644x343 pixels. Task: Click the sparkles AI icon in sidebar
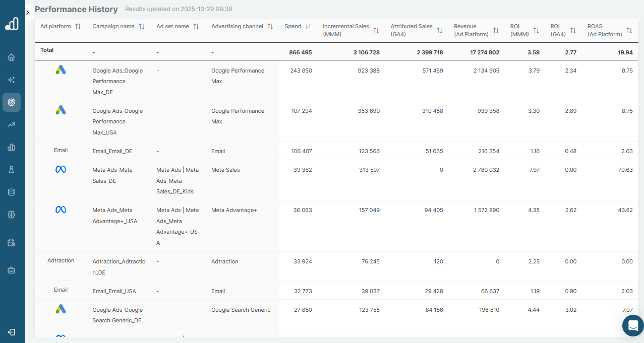point(11,80)
